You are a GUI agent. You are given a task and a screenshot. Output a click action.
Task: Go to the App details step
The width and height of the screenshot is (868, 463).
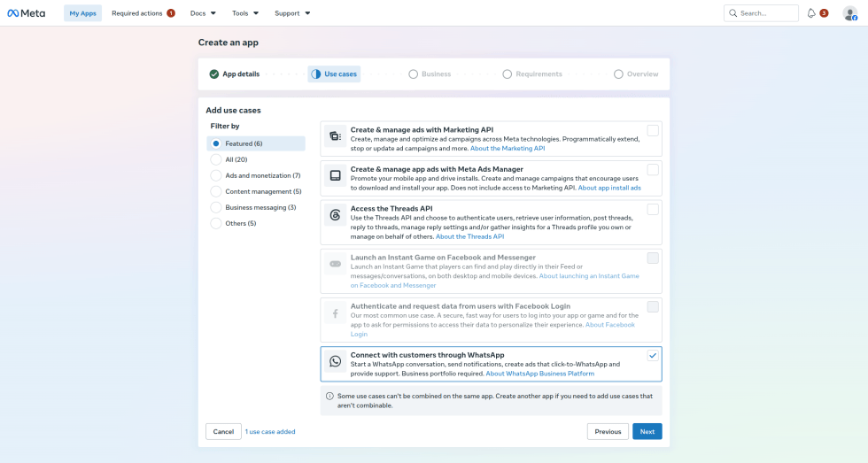[x=235, y=74]
